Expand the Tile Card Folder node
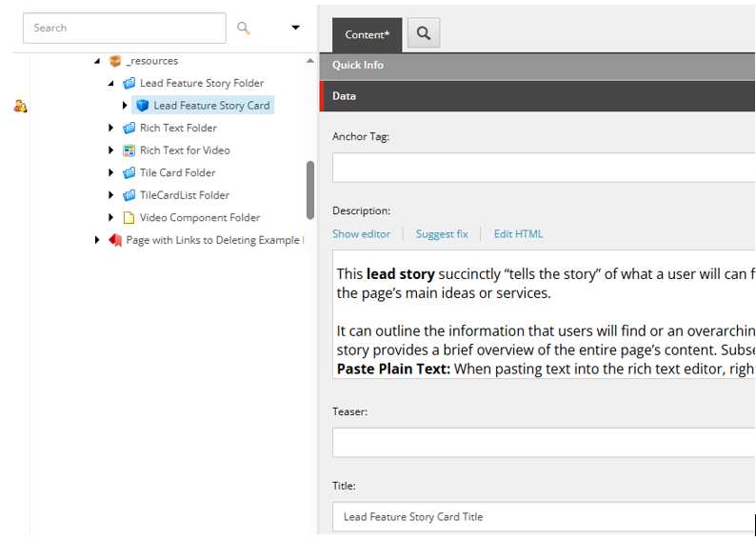Image resolution: width=756 pixels, height=540 pixels. (111, 173)
